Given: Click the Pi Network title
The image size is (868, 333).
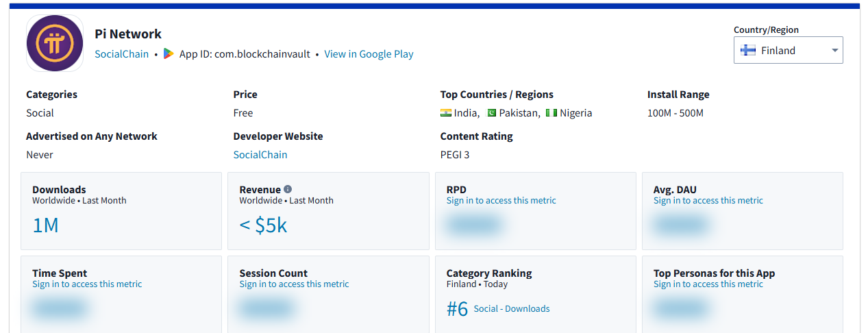Looking at the screenshot, I should click(128, 34).
